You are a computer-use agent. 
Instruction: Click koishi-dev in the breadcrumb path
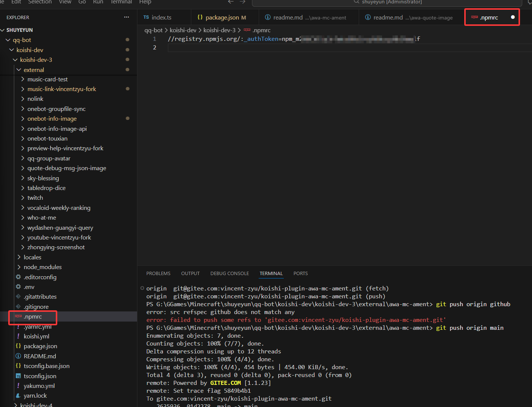point(183,30)
